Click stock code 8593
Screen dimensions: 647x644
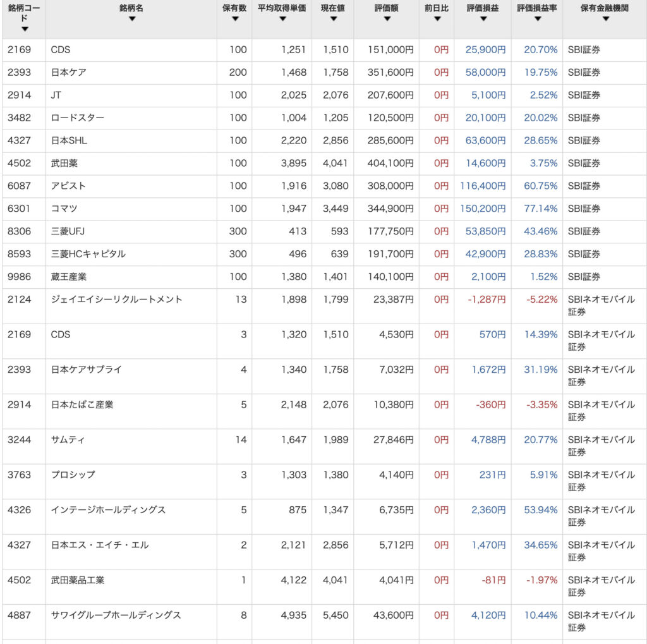(19, 254)
